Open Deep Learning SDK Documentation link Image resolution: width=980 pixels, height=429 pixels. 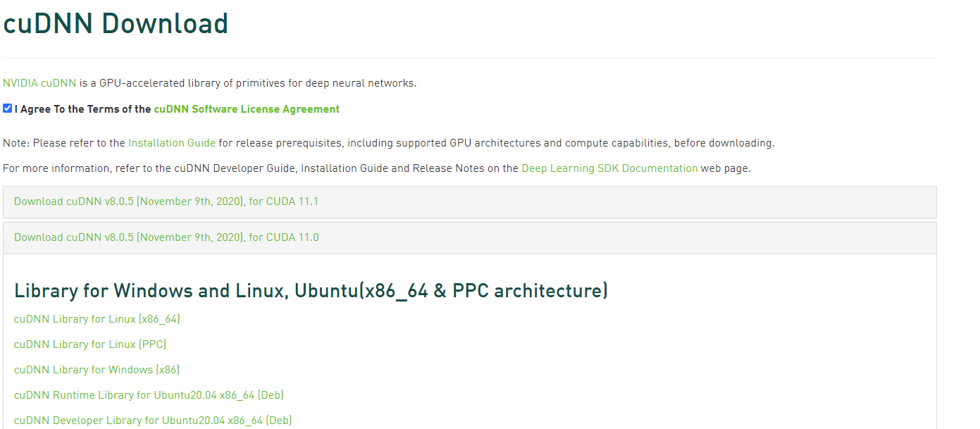609,168
